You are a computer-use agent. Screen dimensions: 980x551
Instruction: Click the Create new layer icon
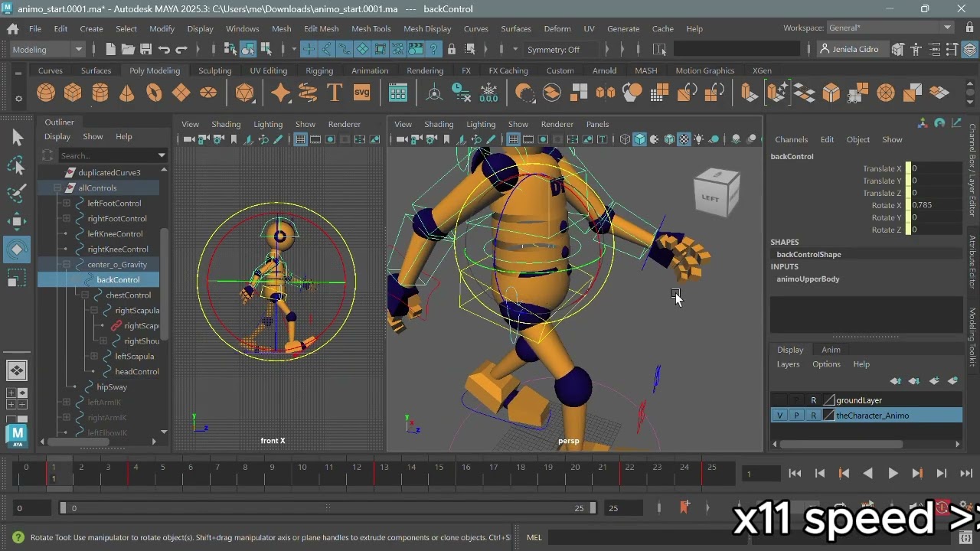pyautogui.click(x=934, y=381)
